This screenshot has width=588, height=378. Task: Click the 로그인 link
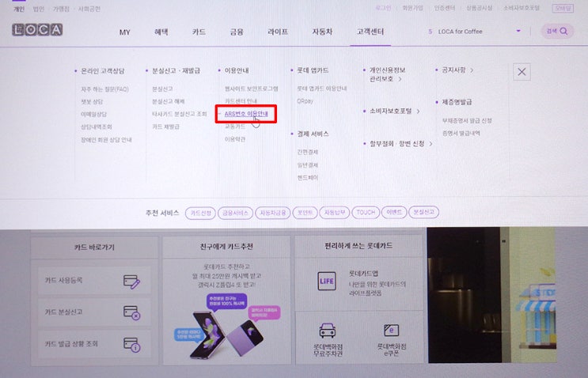(383, 8)
